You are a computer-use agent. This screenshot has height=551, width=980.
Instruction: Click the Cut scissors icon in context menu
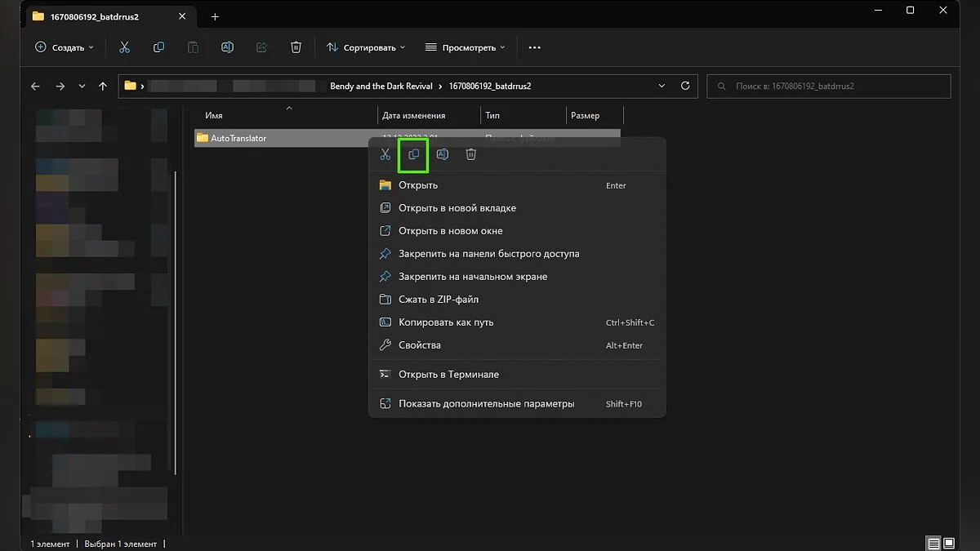[385, 154]
